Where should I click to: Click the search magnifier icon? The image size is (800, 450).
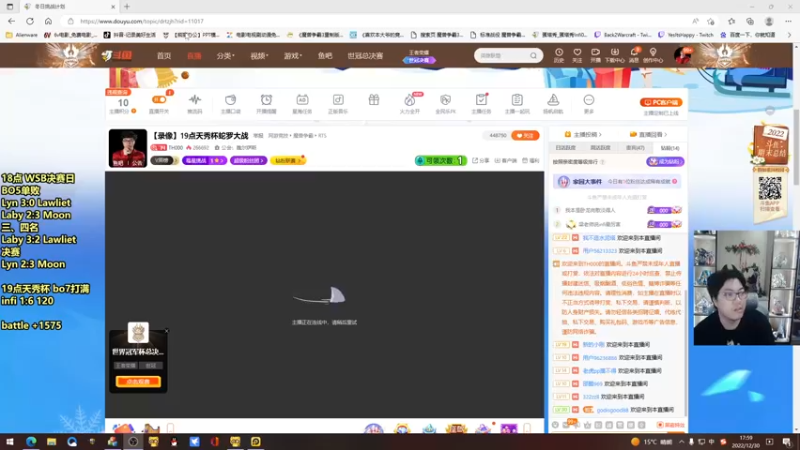point(533,55)
